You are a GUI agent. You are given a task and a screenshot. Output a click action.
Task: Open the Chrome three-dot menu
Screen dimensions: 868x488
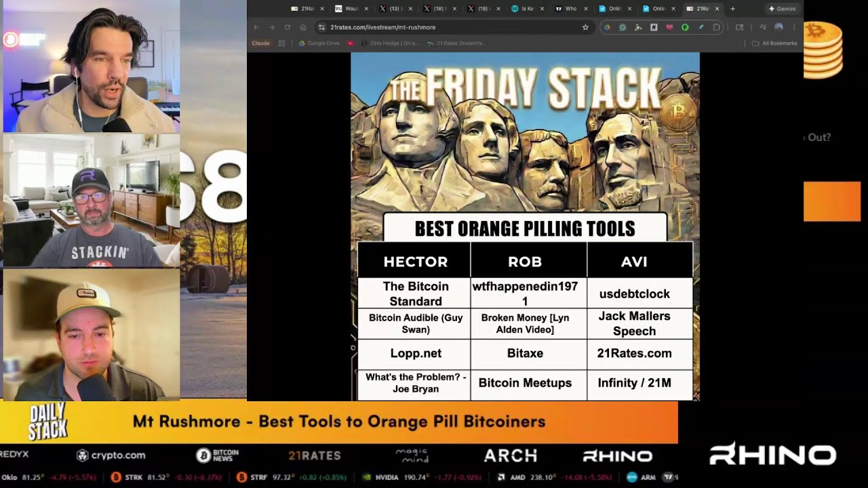click(x=794, y=27)
